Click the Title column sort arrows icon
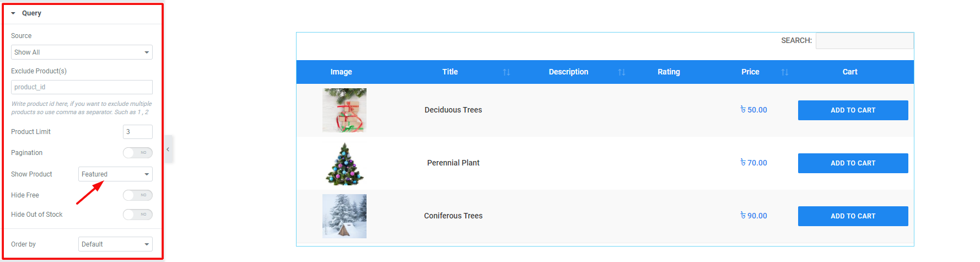Image resolution: width=980 pixels, height=262 pixels. point(506,72)
